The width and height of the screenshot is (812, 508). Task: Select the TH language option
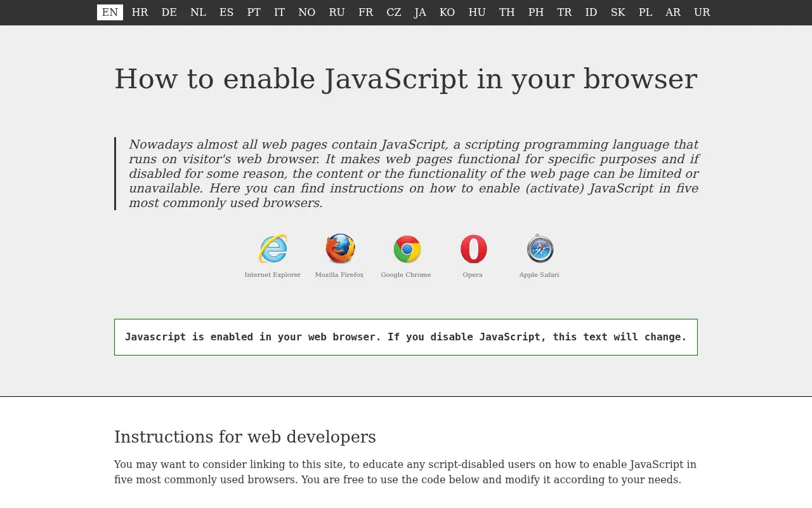click(x=506, y=12)
